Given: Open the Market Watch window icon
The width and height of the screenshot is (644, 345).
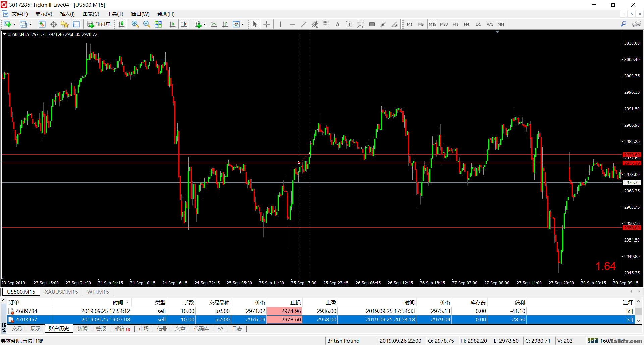Looking at the screenshot, I should pyautogui.click(x=42, y=24).
